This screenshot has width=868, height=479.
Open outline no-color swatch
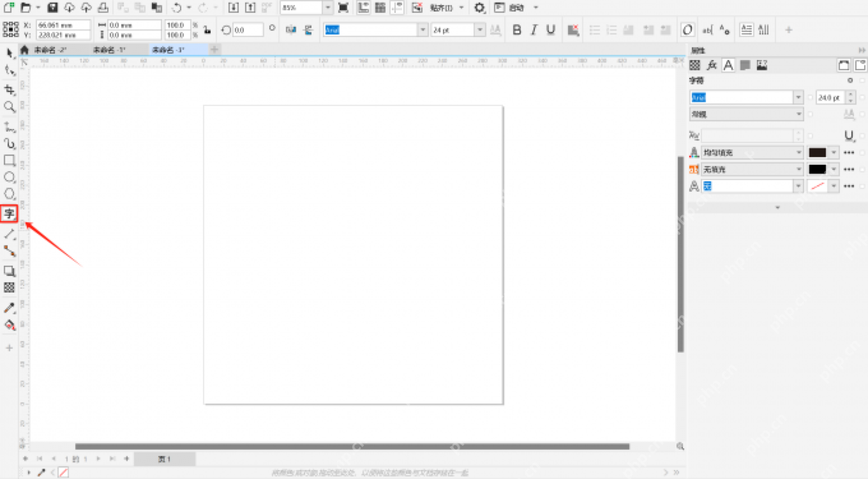point(818,186)
